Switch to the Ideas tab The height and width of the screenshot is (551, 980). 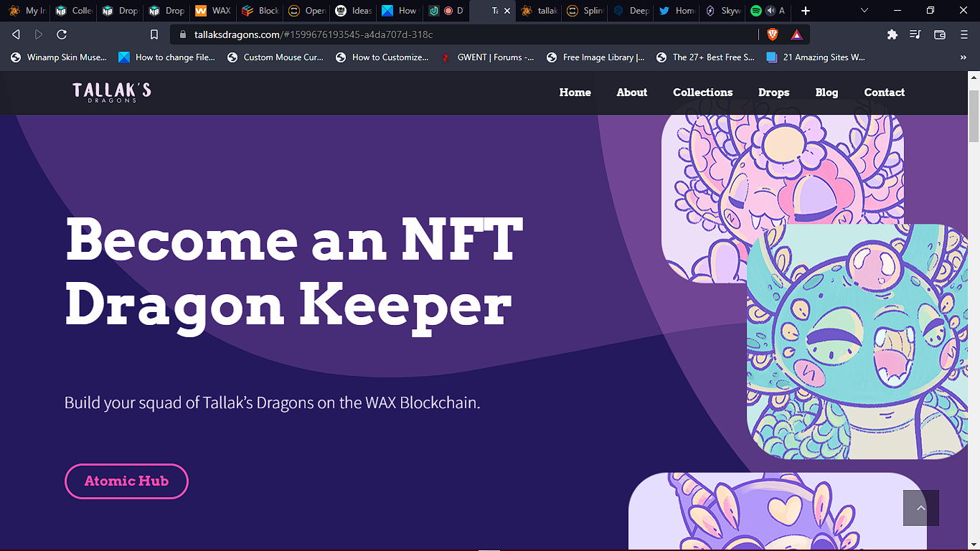pyautogui.click(x=353, y=11)
